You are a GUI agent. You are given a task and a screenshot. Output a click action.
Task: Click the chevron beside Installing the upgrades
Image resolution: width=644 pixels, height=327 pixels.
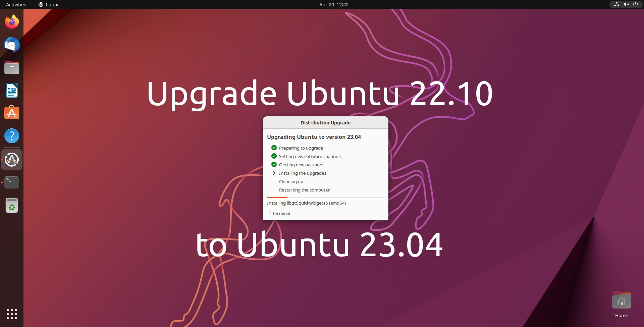click(274, 173)
